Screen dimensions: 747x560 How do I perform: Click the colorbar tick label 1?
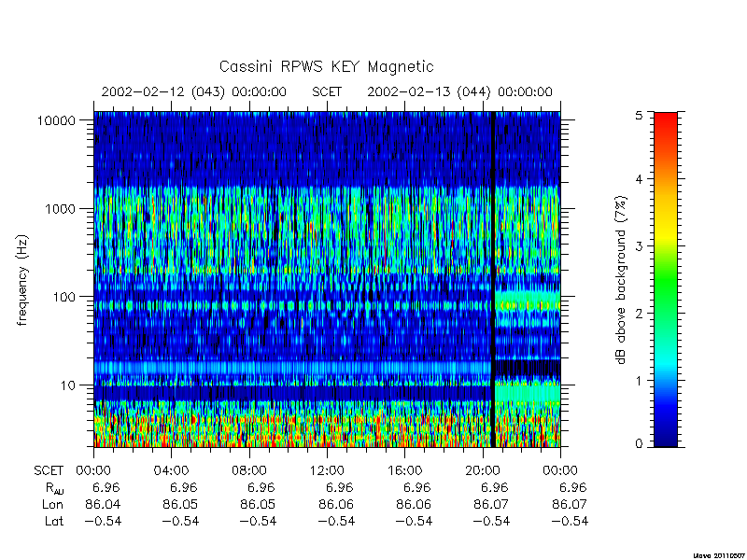pyautogui.click(x=639, y=381)
